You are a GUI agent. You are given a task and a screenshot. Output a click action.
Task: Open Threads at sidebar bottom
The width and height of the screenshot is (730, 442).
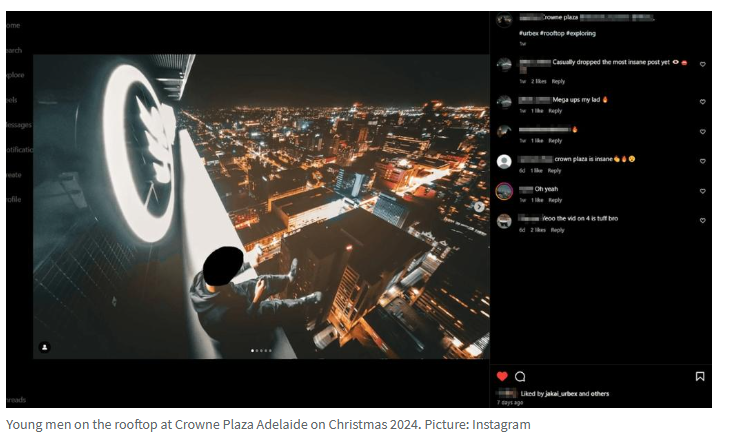(15, 399)
